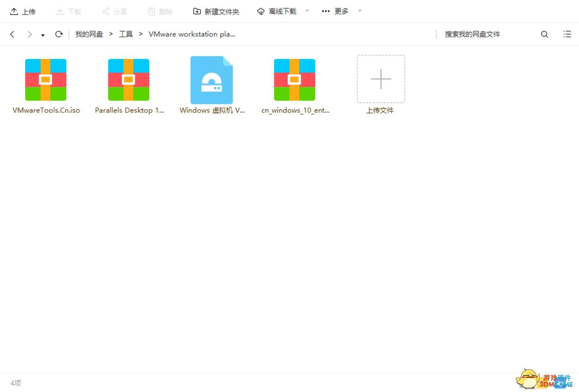
Task: Click the Windows 虚拟机 V... file name
Action: (212, 110)
